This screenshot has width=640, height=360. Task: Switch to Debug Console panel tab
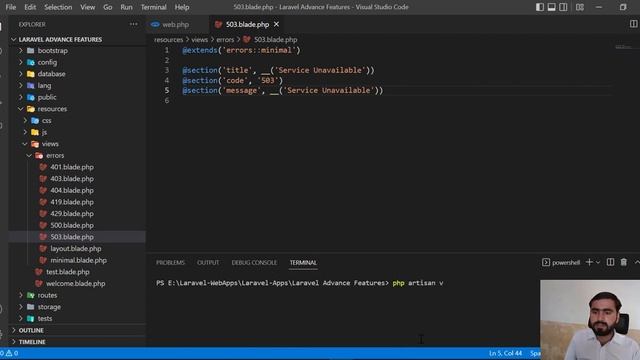pos(254,262)
